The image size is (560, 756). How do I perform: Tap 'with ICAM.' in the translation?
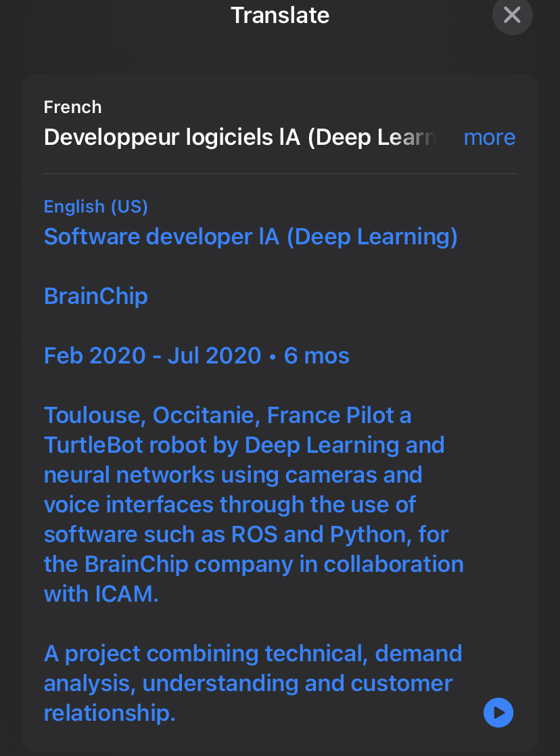pos(101,594)
